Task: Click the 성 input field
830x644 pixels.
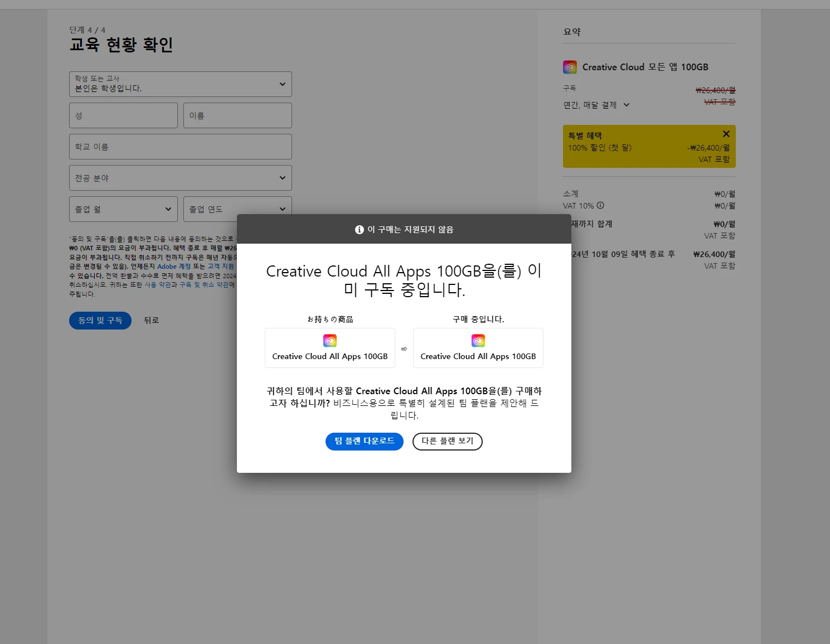Action: (123, 115)
